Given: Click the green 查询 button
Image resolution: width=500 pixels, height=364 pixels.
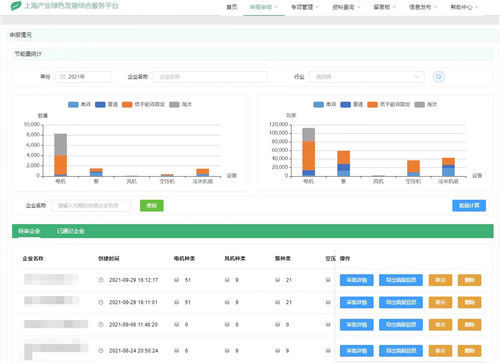Looking at the screenshot, I should point(152,205).
